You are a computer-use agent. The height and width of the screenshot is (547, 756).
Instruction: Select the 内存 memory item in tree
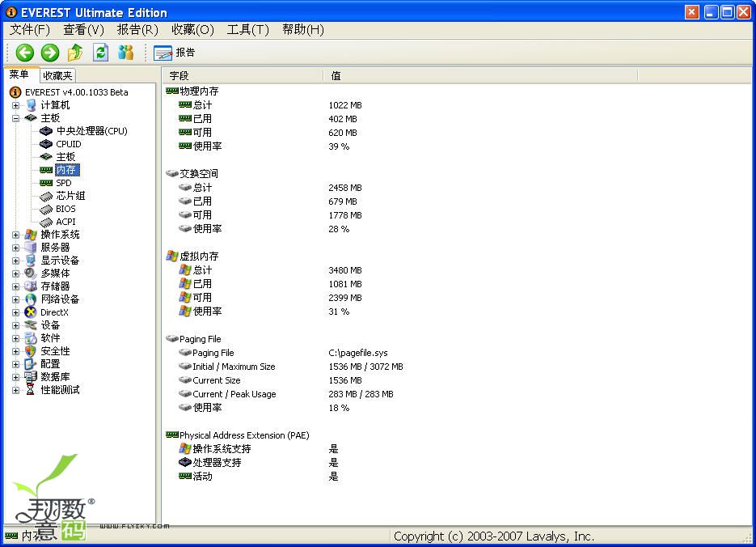tap(66, 170)
